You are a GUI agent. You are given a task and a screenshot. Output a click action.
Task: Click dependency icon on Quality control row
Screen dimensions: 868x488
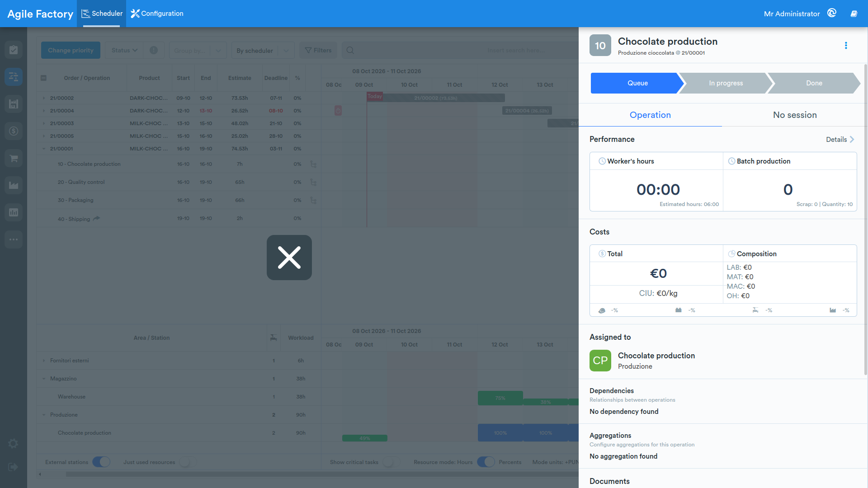pyautogui.click(x=313, y=182)
